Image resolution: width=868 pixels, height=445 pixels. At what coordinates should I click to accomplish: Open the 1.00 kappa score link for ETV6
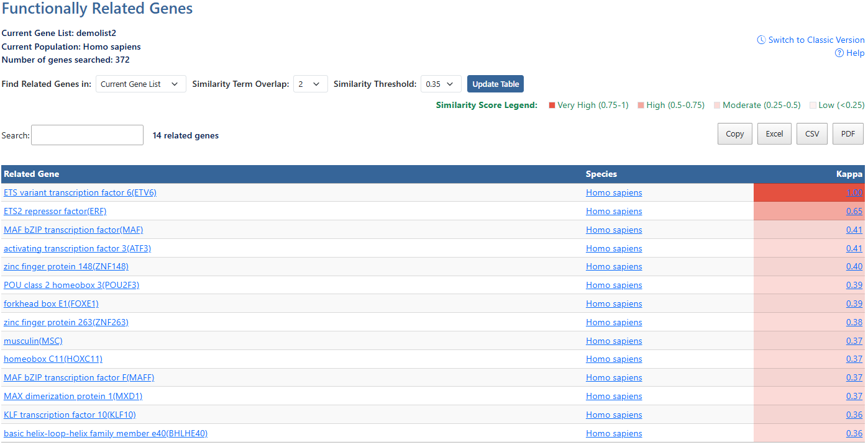[x=854, y=192]
